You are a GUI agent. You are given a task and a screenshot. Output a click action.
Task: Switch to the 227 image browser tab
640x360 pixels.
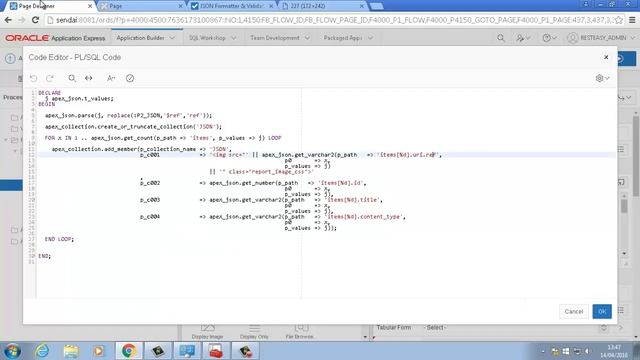pos(322,6)
